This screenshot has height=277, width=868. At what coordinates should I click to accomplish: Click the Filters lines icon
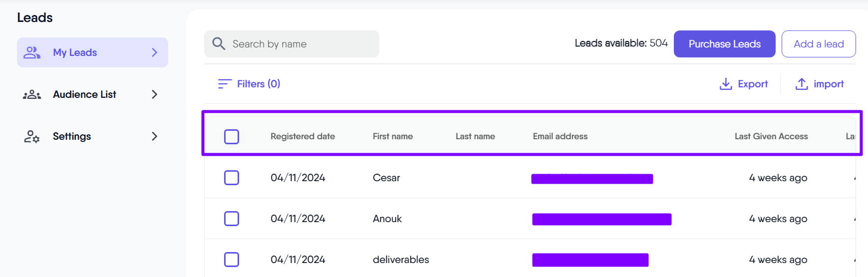(225, 84)
